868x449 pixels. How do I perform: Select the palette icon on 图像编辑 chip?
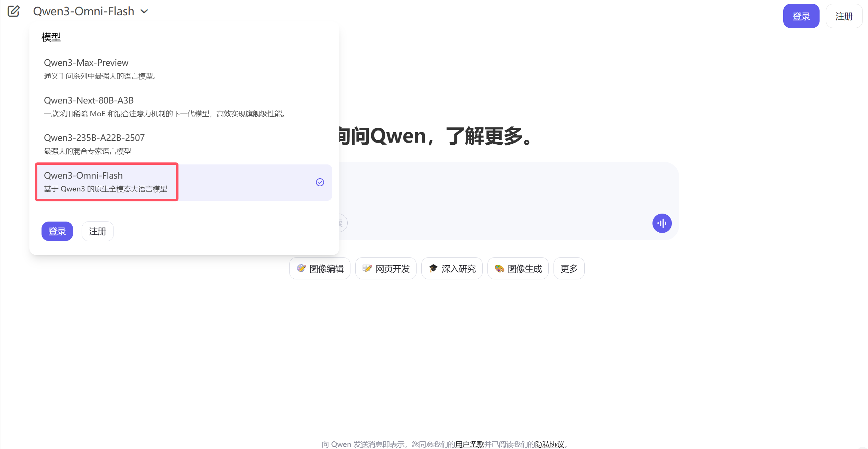[301, 268]
